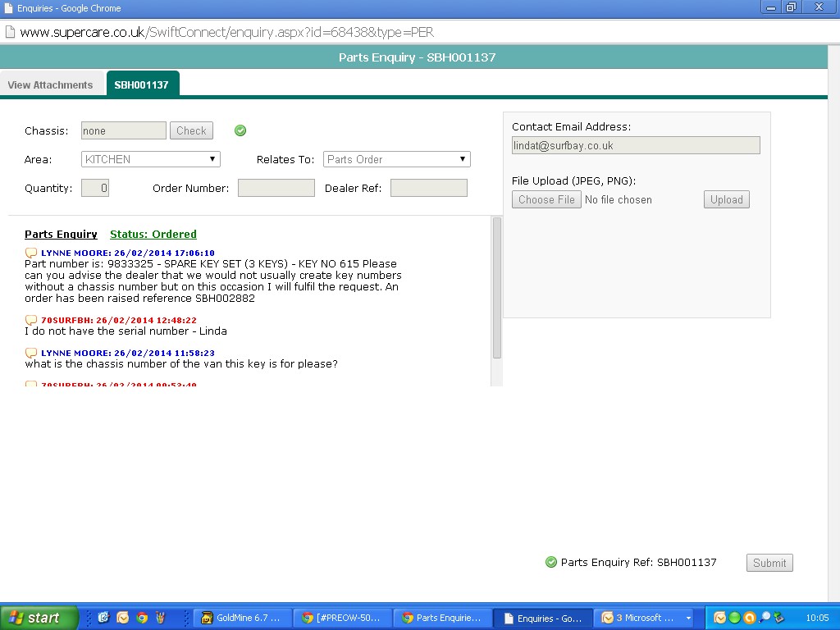Click the Quantity field

[95, 188]
